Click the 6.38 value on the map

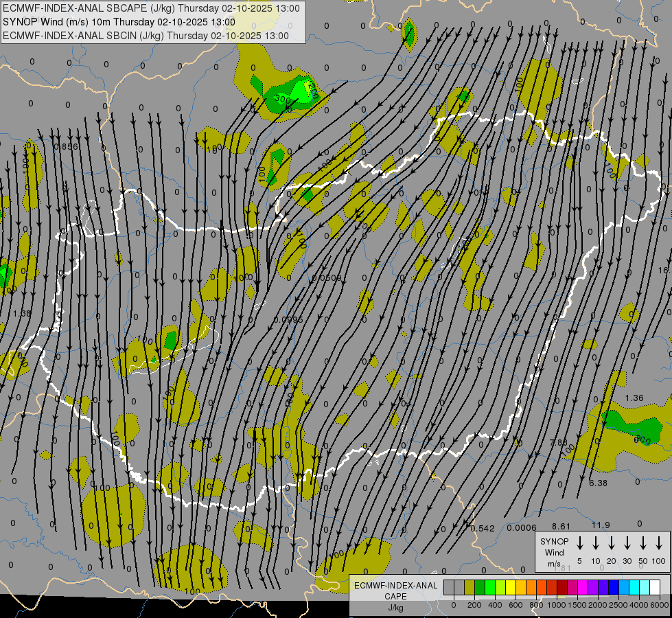point(598,483)
